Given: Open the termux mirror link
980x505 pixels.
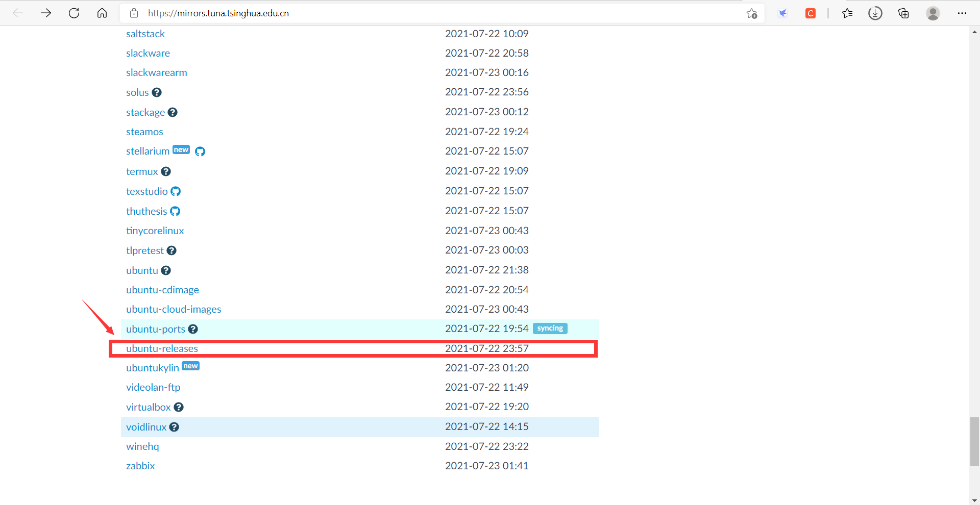Looking at the screenshot, I should pos(142,171).
